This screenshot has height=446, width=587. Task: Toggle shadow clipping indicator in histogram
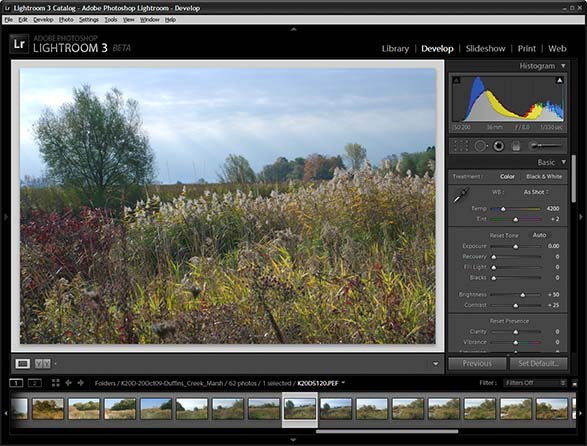pos(456,80)
